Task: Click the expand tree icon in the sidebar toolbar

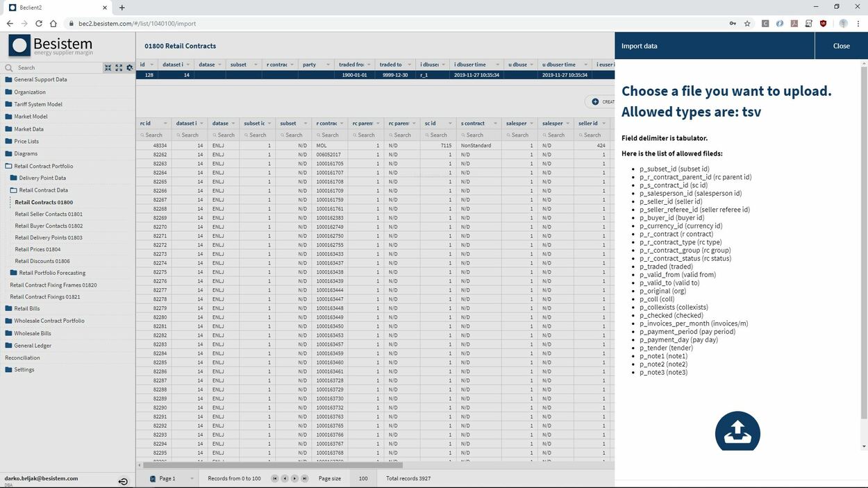Action: click(x=119, y=67)
